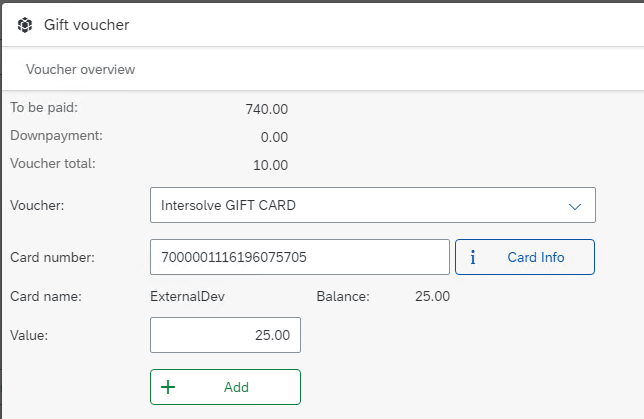Click the Balance amount 25.00

tap(432, 297)
